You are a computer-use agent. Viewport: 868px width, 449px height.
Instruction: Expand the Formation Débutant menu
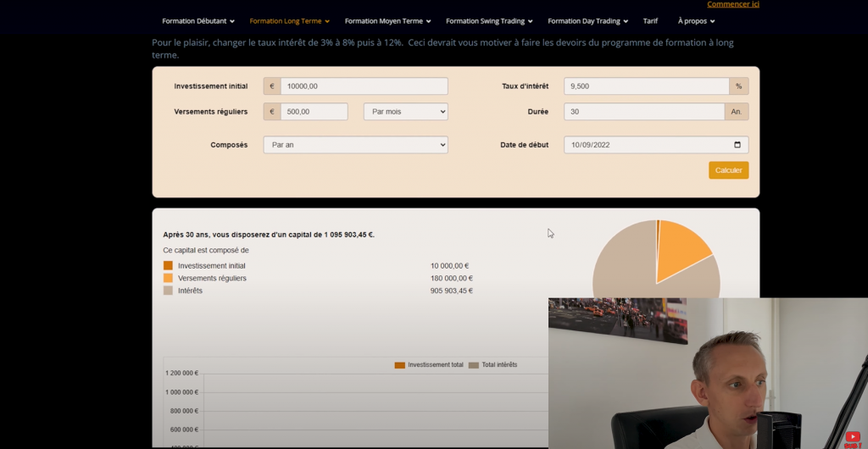(x=200, y=21)
